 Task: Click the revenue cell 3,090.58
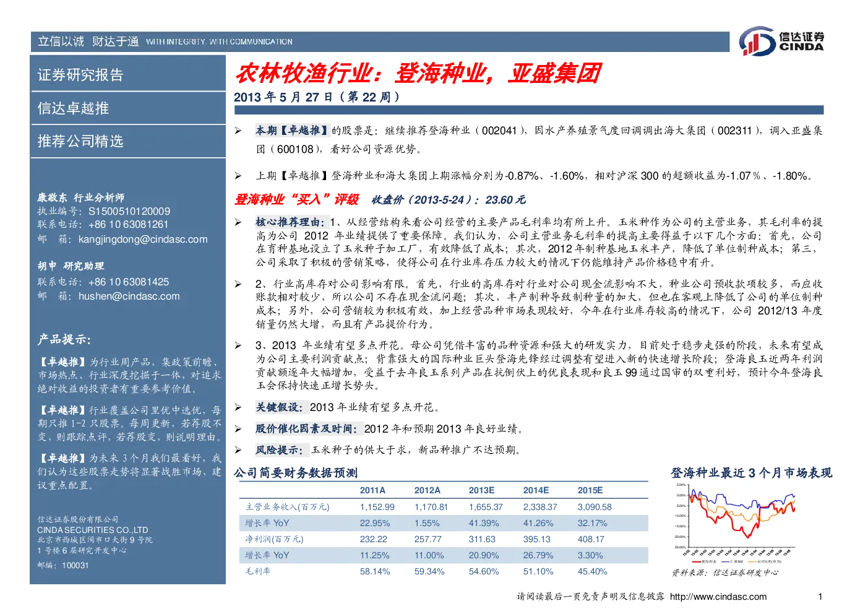[x=595, y=507]
